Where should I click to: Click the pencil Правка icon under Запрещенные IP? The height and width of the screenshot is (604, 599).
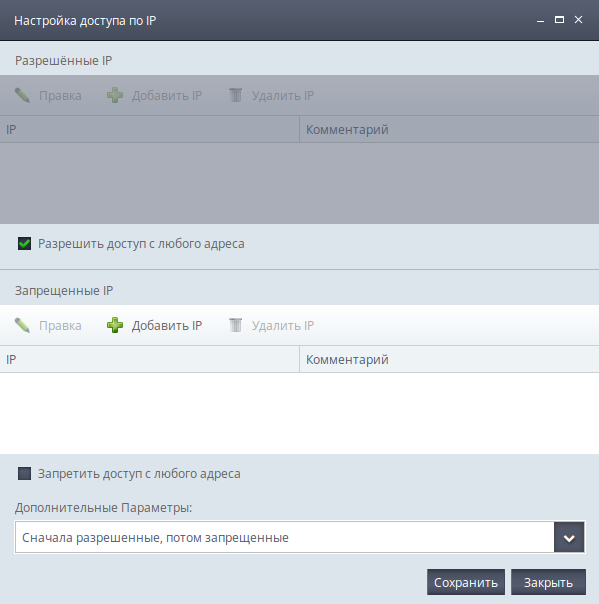[22, 325]
